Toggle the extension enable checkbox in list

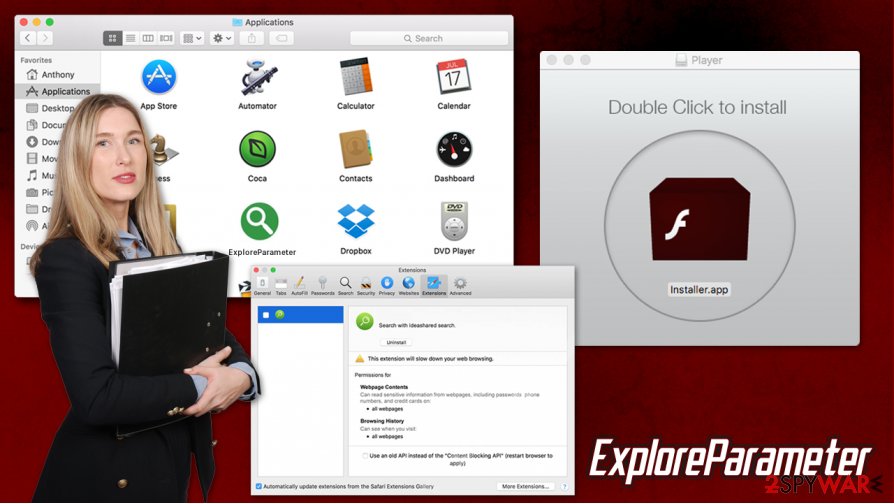point(266,315)
